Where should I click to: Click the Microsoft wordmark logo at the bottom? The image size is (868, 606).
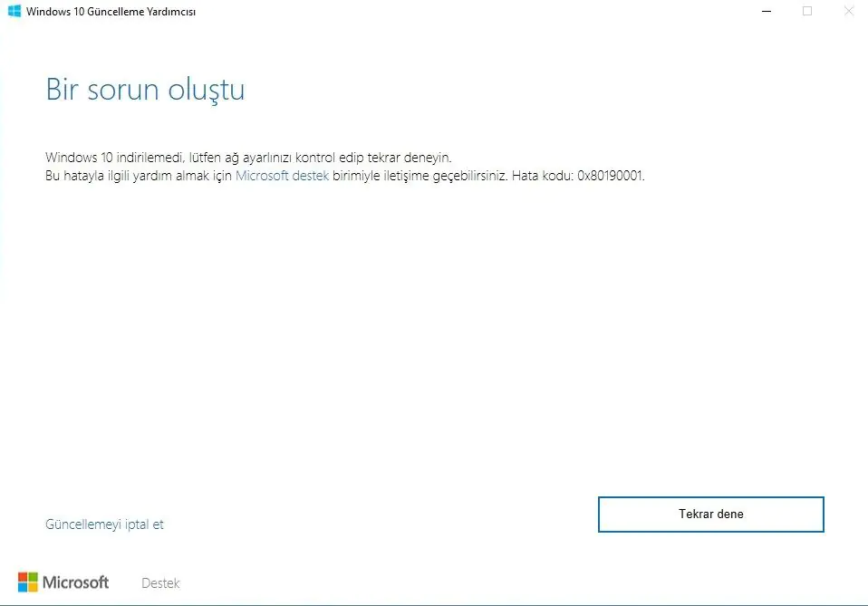75,582
